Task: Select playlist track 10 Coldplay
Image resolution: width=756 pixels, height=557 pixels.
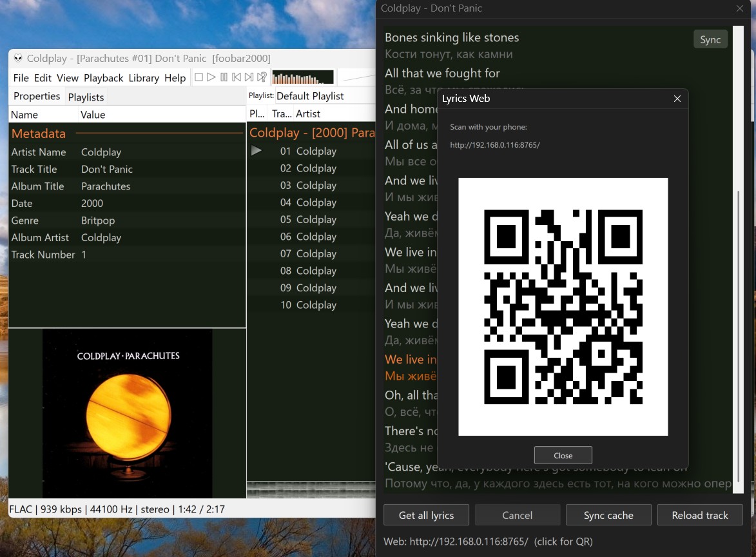Action: tap(311, 305)
